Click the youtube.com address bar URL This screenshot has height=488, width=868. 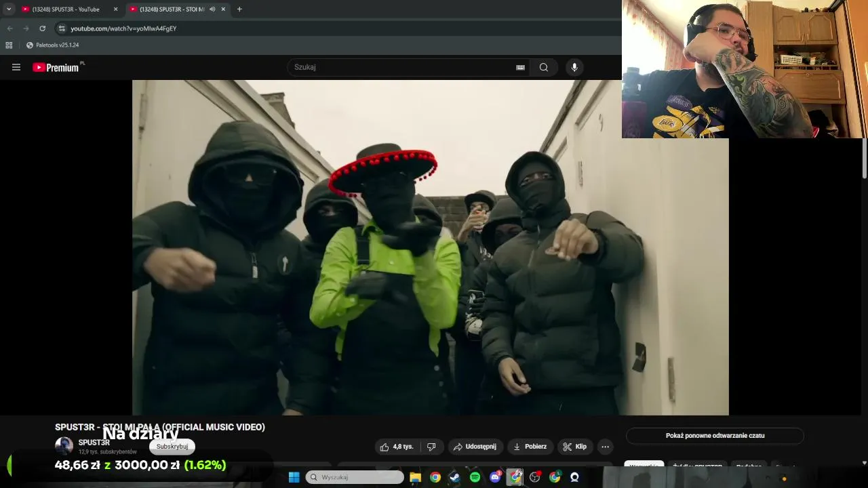point(123,28)
